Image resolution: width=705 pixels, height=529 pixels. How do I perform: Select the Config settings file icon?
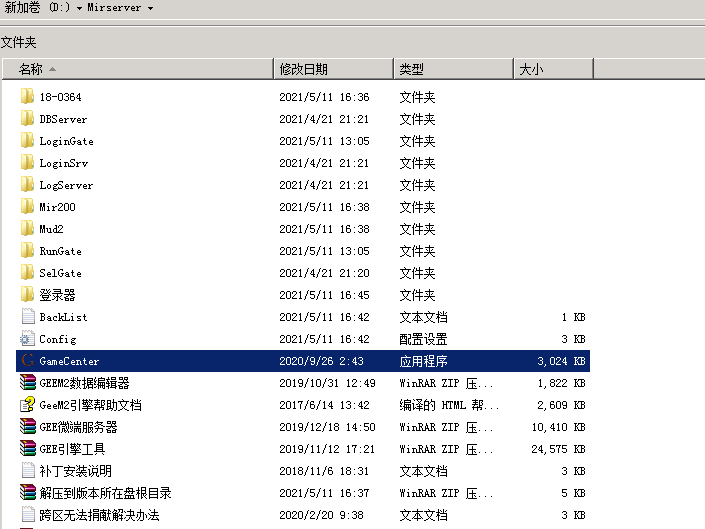coord(27,339)
